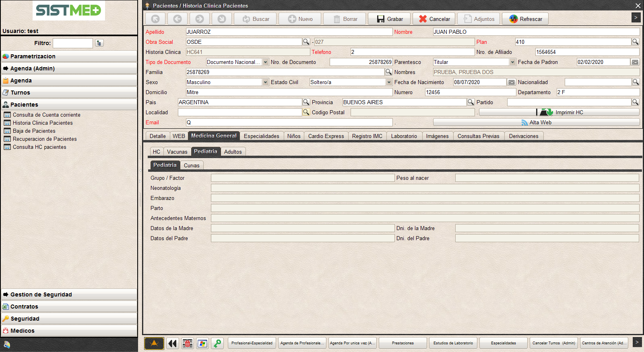Open the Curvas tab
This screenshot has width=644, height=352.
coord(192,165)
